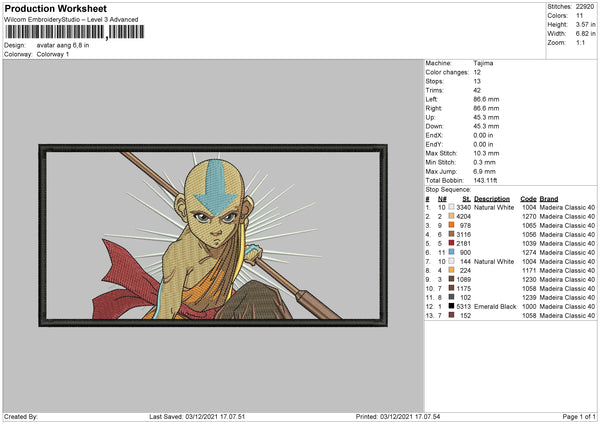Viewport: 600px width, 424px height.
Task: Click the blue swatch next to 900
Action: click(x=452, y=252)
